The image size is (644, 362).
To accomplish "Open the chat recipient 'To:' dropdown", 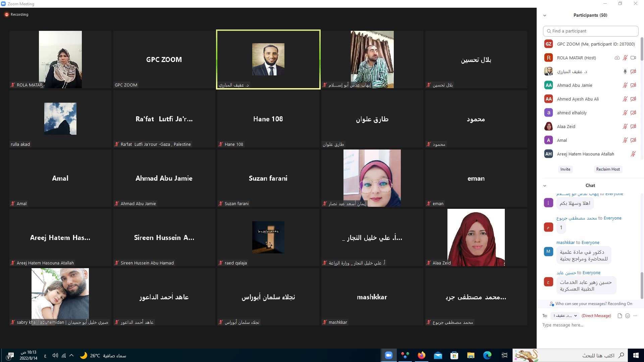I will (566, 316).
